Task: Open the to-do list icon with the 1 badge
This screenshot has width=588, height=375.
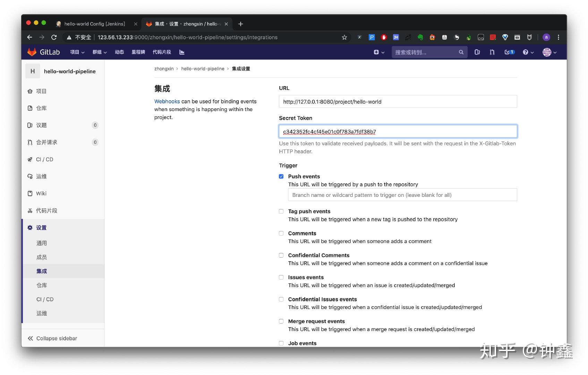Action: [x=509, y=52]
